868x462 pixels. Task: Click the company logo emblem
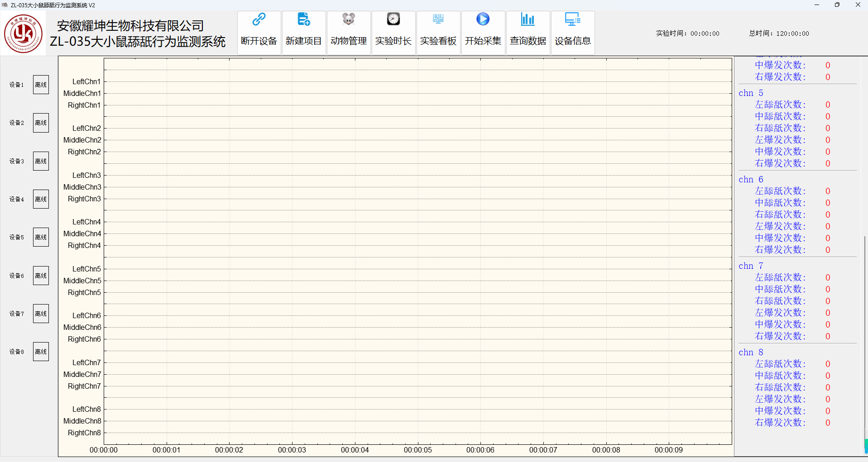[x=23, y=33]
